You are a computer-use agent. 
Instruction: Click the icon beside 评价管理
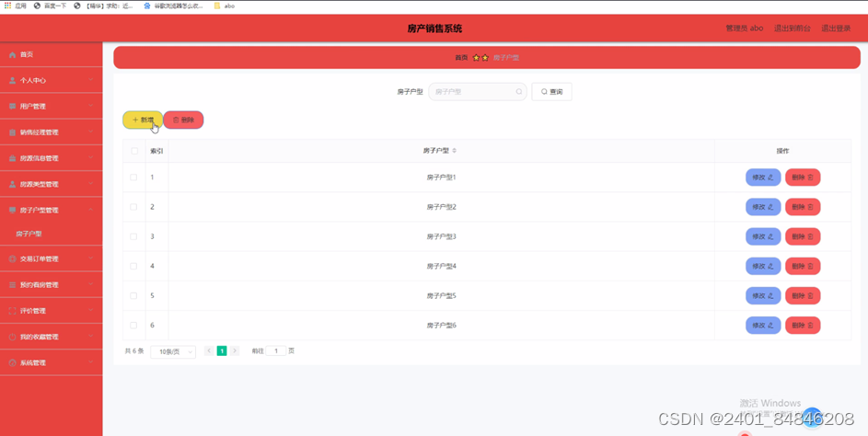pos(12,311)
